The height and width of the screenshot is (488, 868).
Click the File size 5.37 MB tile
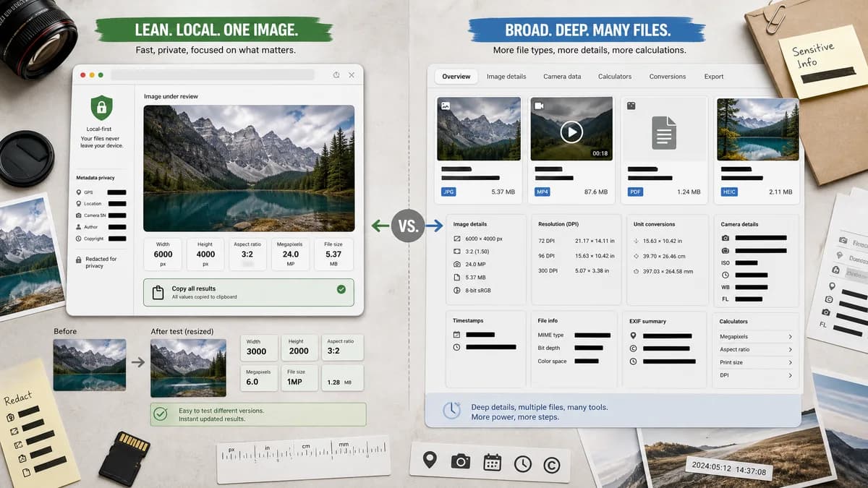click(333, 254)
